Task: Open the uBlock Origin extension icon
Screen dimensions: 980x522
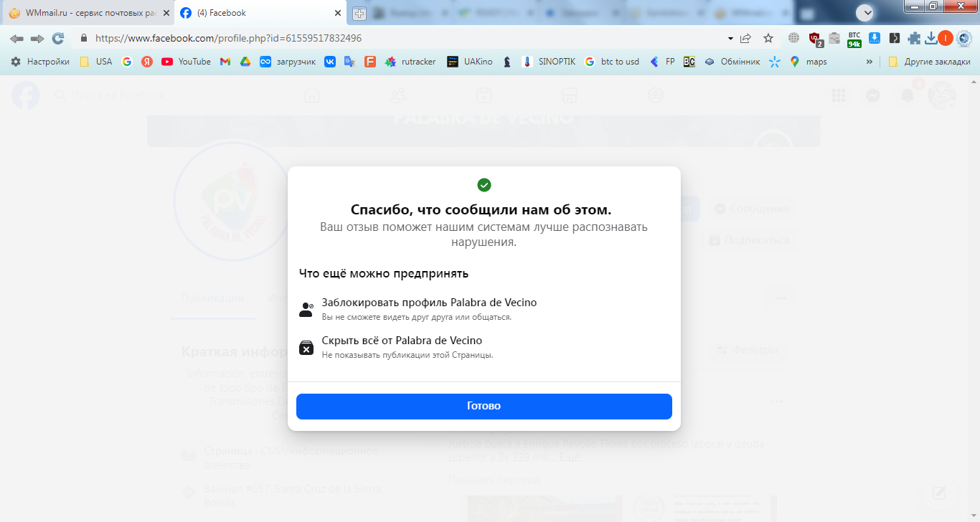Action: 815,39
